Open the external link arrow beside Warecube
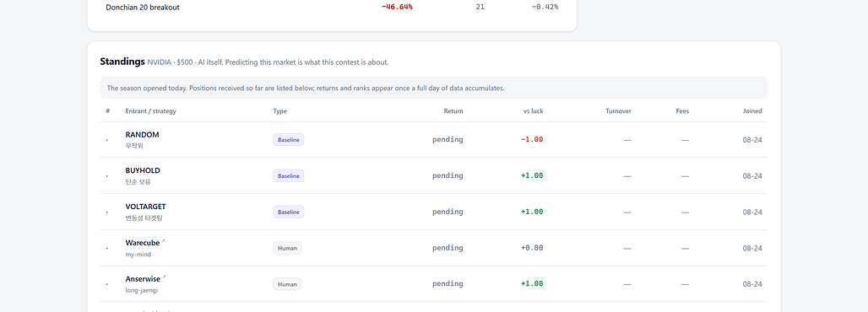This screenshot has width=868, height=312. click(164, 240)
